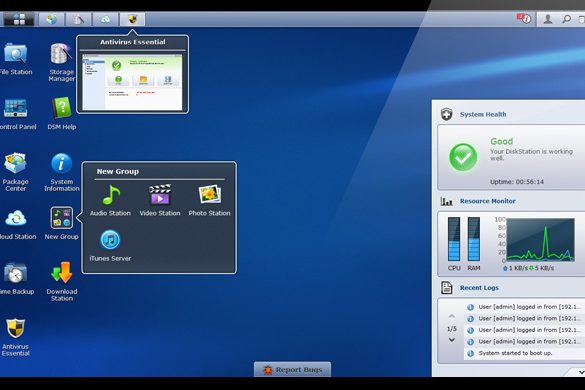Click the System Health shield icon
585x390 pixels.
(447, 114)
